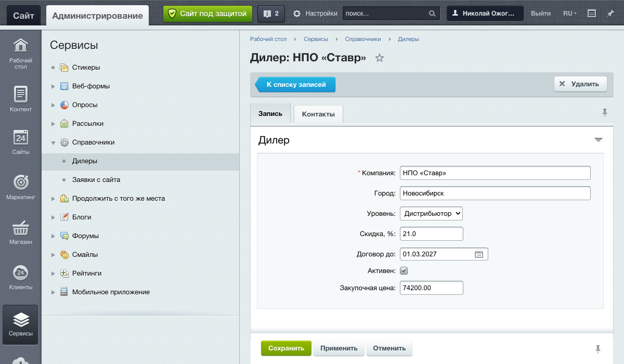This screenshot has width=624, height=364.
Task: Open the RU language dropdown
Action: 570,14
